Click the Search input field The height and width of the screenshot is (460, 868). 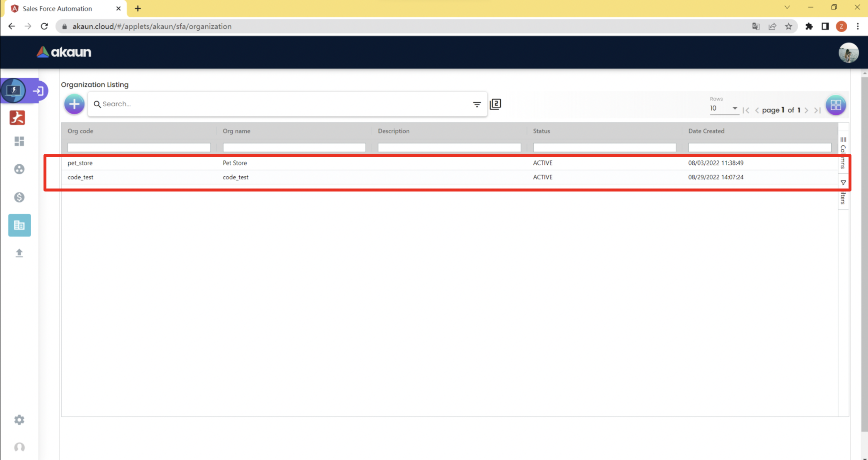click(283, 104)
